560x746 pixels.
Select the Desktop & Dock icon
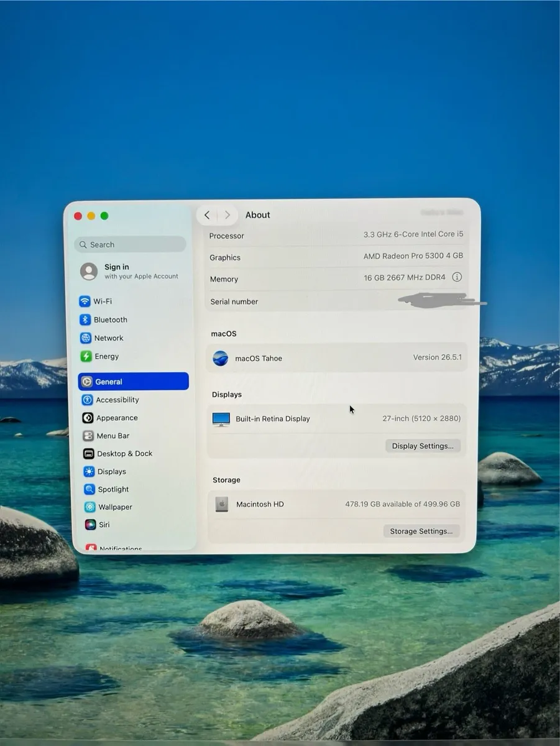coord(89,454)
